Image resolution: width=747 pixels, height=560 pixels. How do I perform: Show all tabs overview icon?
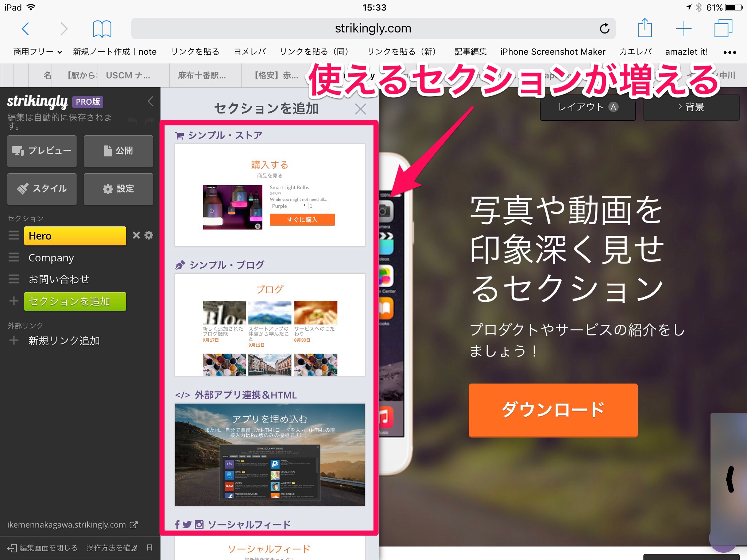click(x=723, y=28)
